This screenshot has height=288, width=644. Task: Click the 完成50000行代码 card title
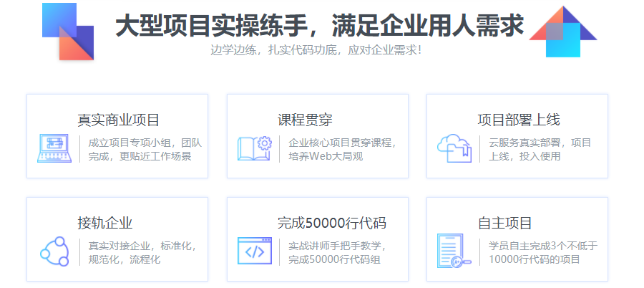coord(332,223)
